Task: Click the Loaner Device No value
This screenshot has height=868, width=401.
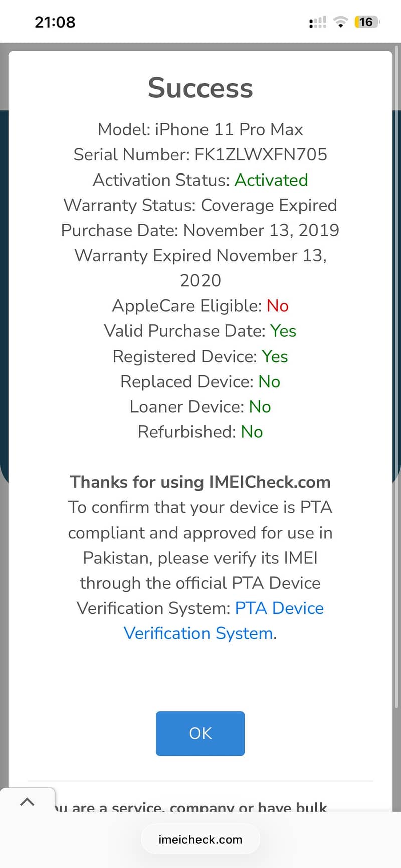Action: (260, 406)
